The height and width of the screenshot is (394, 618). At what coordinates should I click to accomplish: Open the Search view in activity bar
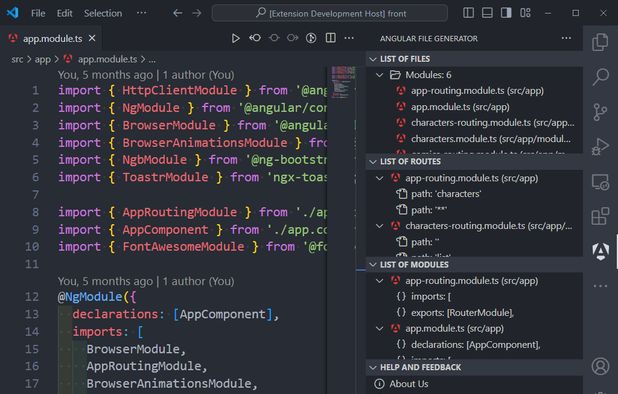[x=600, y=76]
